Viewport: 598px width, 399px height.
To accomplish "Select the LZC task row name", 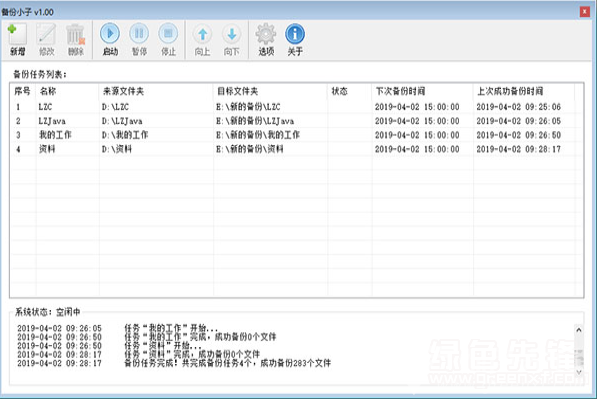I will 45,107.
